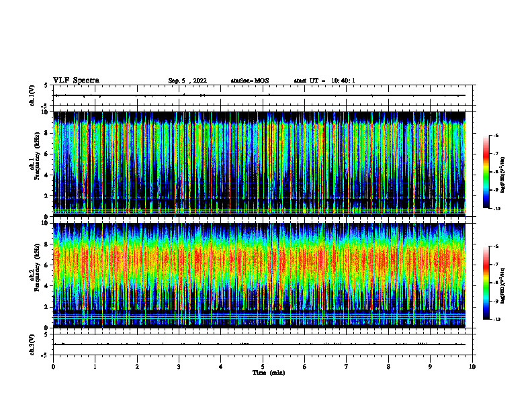Click the "6" tick on the time axis

305,367
